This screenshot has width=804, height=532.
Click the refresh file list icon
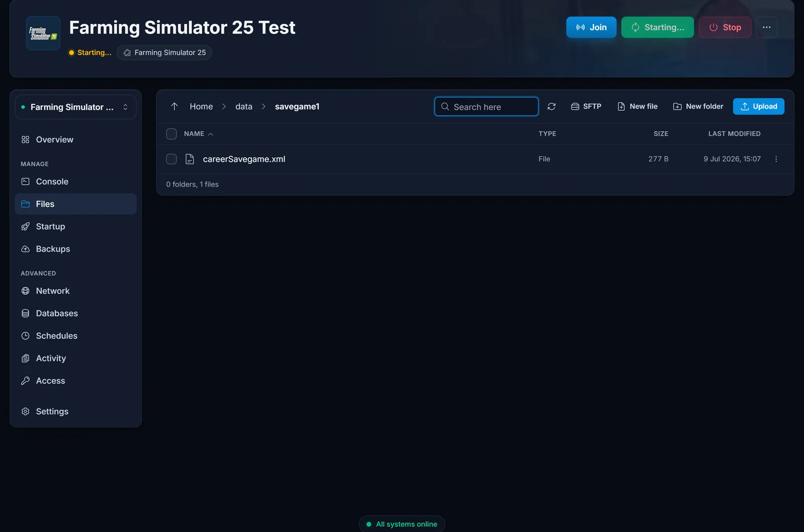point(551,107)
